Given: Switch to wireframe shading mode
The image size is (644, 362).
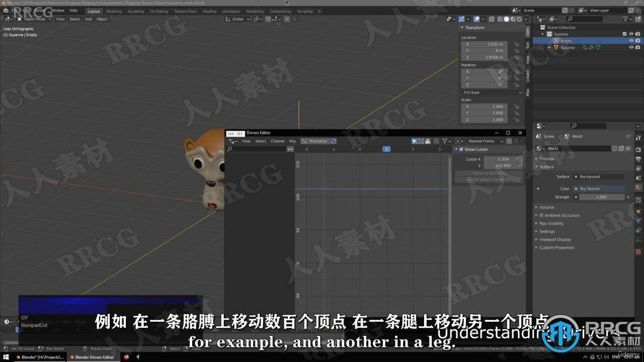Looking at the screenshot, I should point(500,19).
